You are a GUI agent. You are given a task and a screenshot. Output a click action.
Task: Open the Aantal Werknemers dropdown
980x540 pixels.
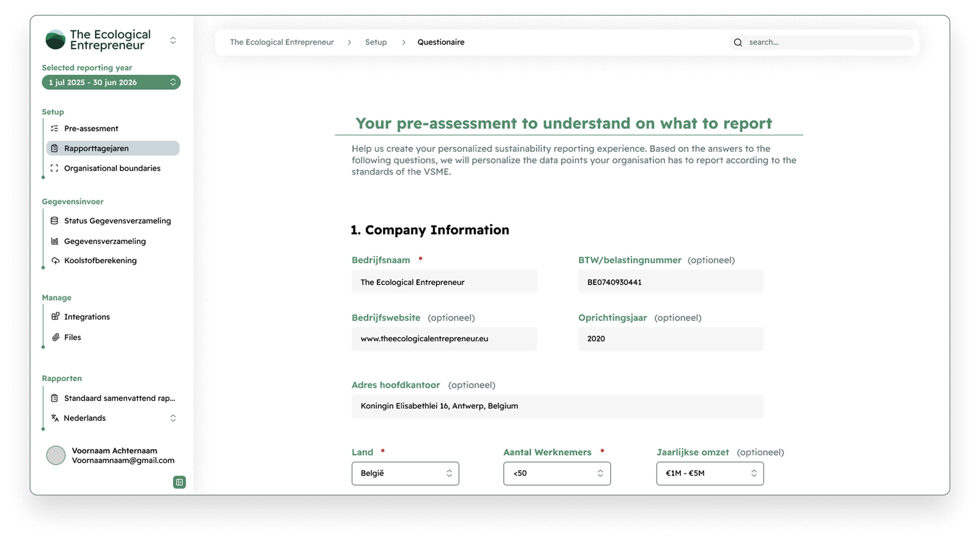[557, 473]
